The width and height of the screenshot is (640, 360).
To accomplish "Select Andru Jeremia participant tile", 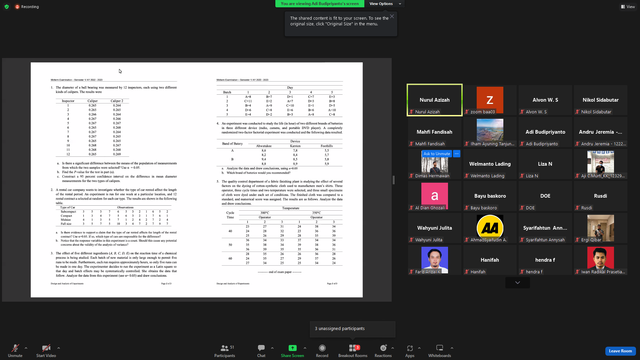I will click(600, 132).
